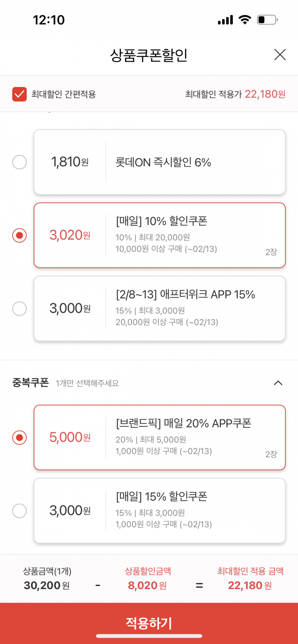This screenshot has width=298, height=644.
Task: Tap the 적용하기 button
Action: pyautogui.click(x=149, y=623)
